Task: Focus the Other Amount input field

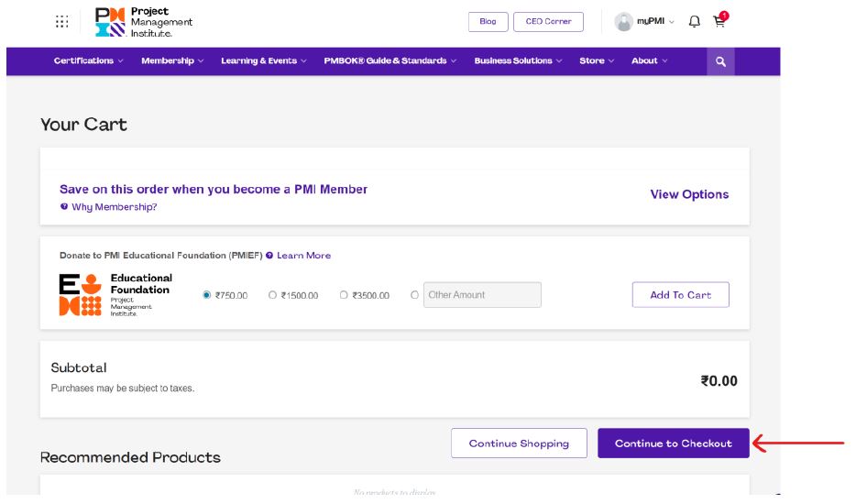Action: pos(482,295)
